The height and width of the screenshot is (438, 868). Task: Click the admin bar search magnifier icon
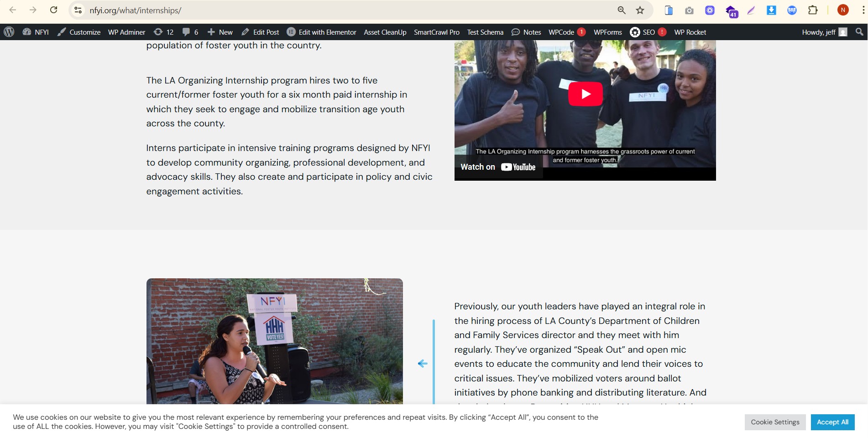click(859, 32)
